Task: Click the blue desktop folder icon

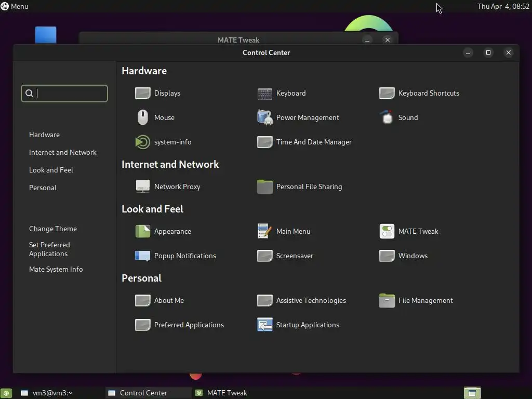Action: click(46, 35)
